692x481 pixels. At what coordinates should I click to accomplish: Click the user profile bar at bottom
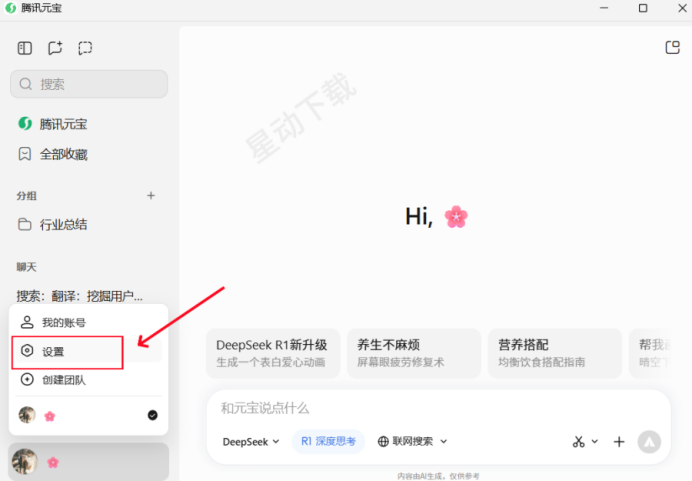coord(88,462)
